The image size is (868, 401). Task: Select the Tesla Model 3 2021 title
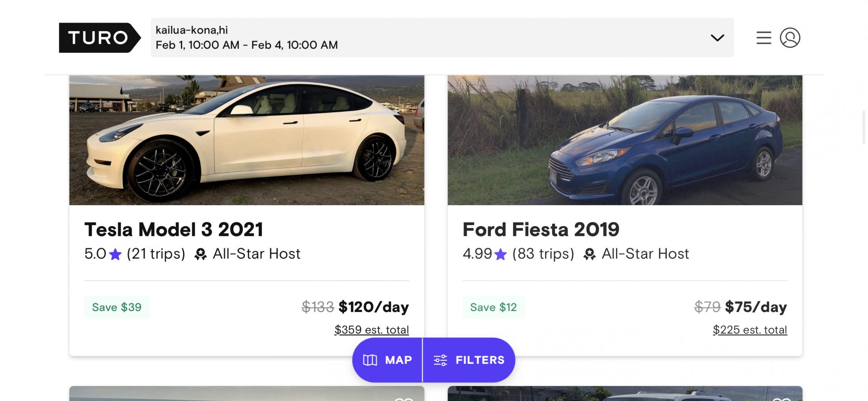pos(174,230)
